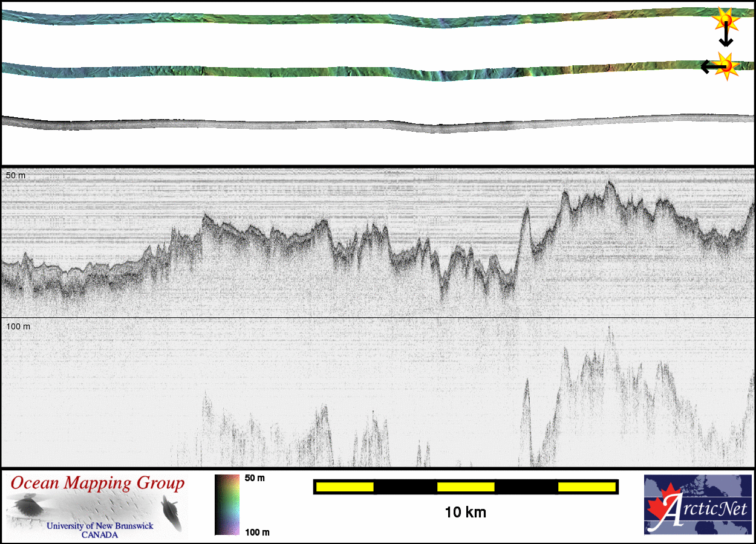Screen dimensions: 756x544
Task: Click the 10 km scale label
Action: (x=465, y=513)
